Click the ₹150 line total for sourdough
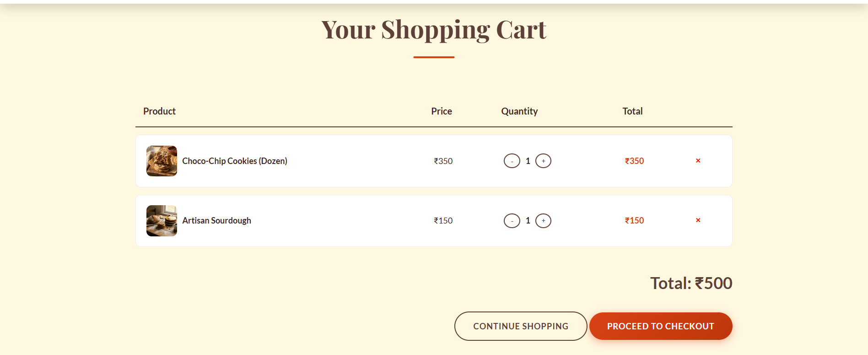The height and width of the screenshot is (355, 868). (x=634, y=220)
